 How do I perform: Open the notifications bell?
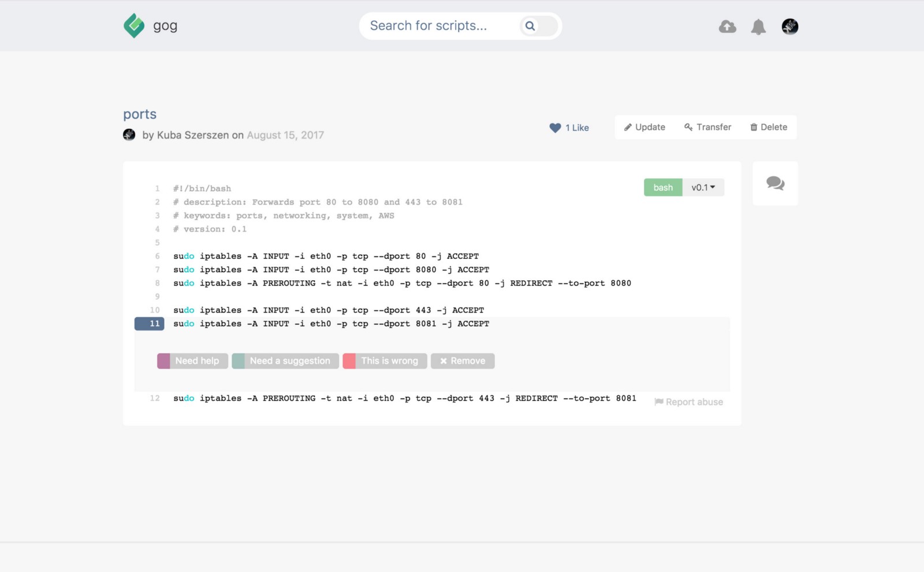758,27
